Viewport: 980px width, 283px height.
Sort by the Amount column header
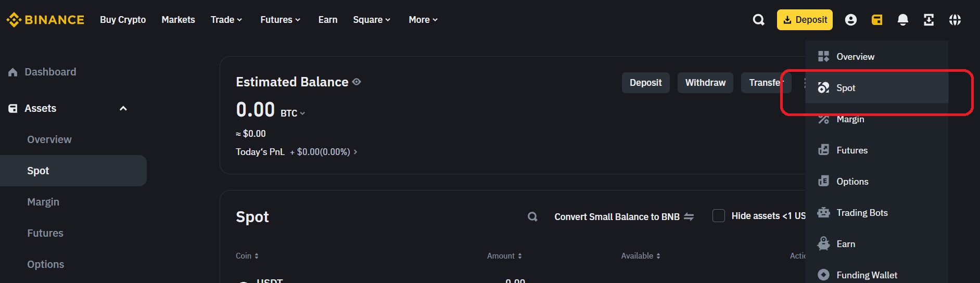coord(504,256)
